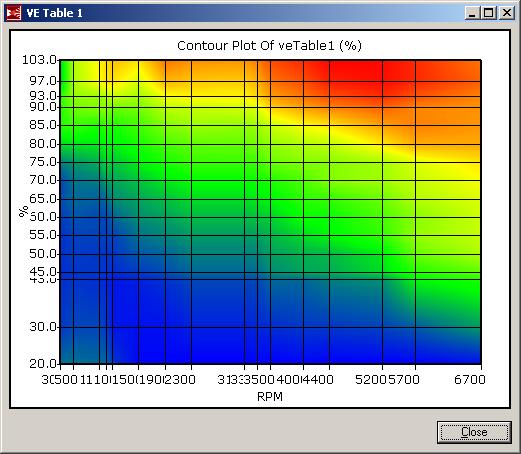Click the 2300 RPM axis label

(180, 379)
